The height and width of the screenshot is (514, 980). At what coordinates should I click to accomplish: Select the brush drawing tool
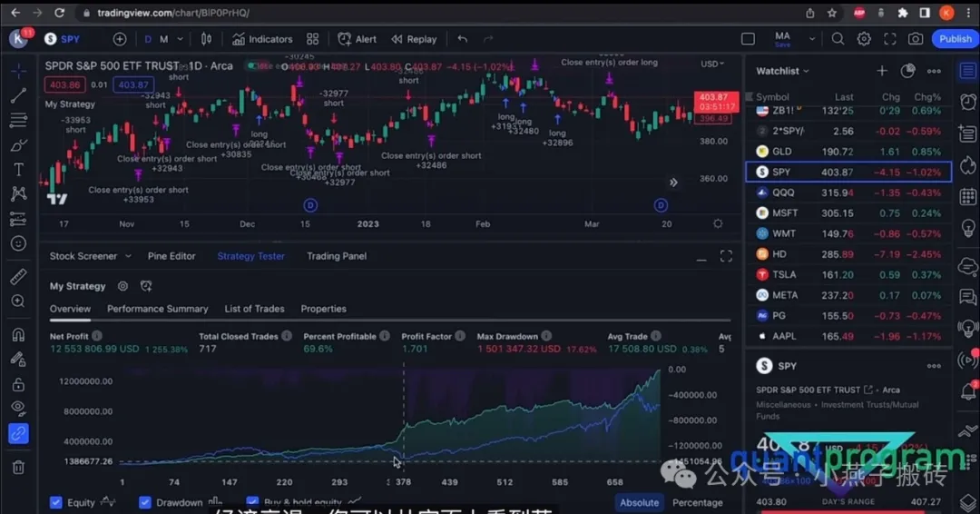point(18,145)
